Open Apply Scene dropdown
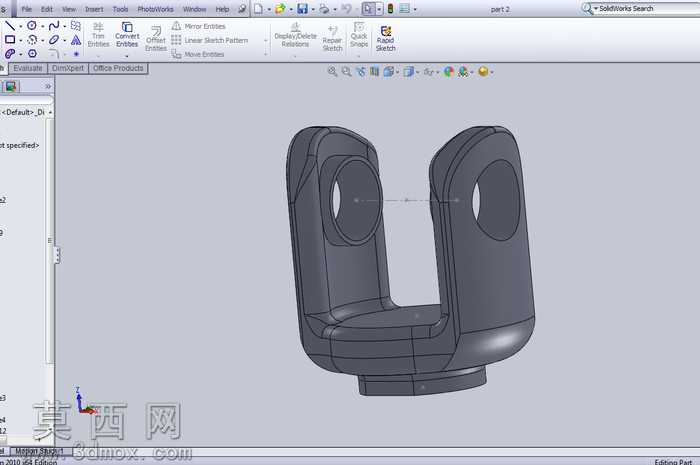The image size is (700, 465). coord(465,71)
